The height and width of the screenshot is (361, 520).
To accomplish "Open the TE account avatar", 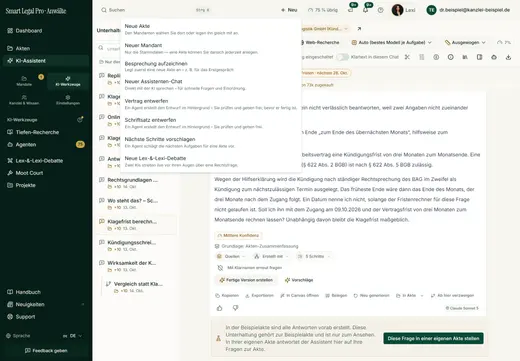I will click(x=431, y=10).
